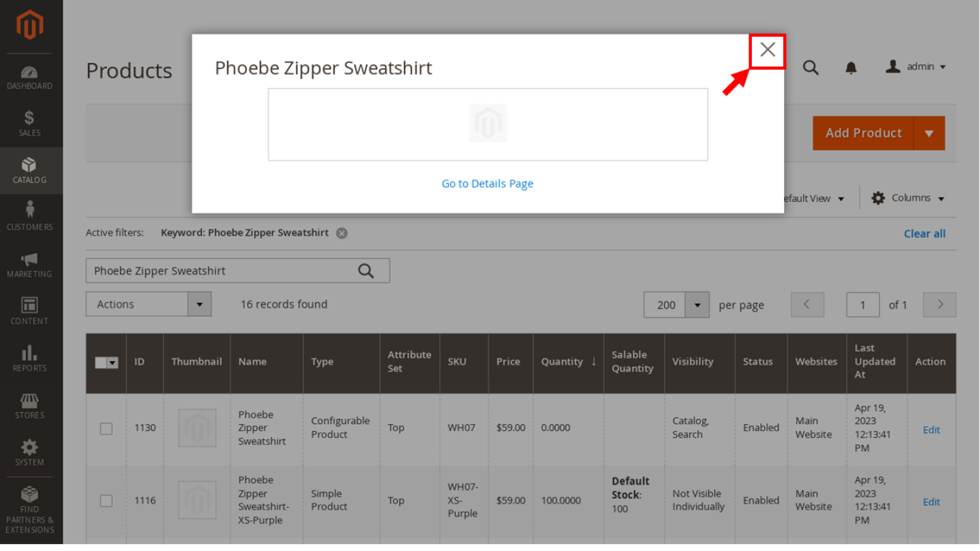The image size is (980, 551).
Task: Open the Customers section in sidebar
Action: pos(29,216)
